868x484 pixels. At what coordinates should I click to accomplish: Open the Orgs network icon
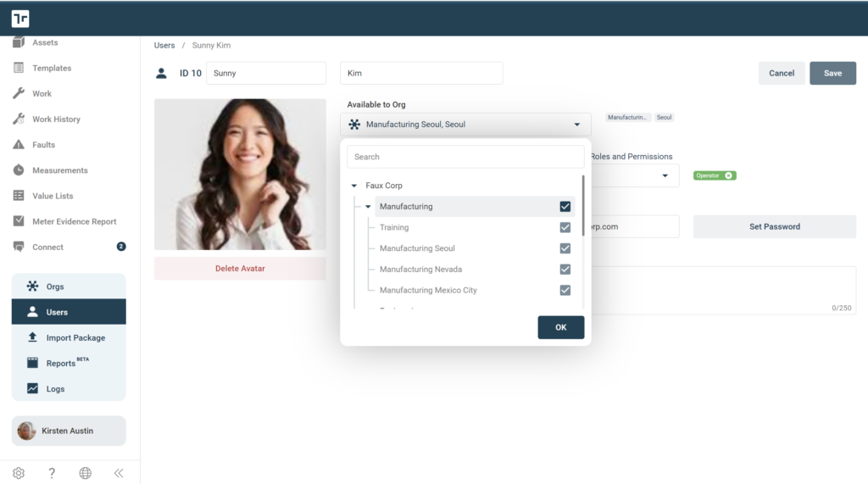click(x=33, y=286)
